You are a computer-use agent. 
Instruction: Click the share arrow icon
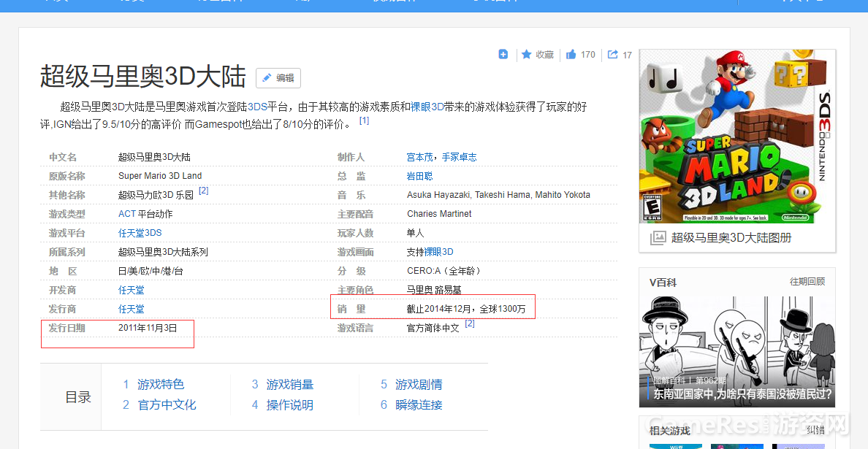tap(612, 54)
